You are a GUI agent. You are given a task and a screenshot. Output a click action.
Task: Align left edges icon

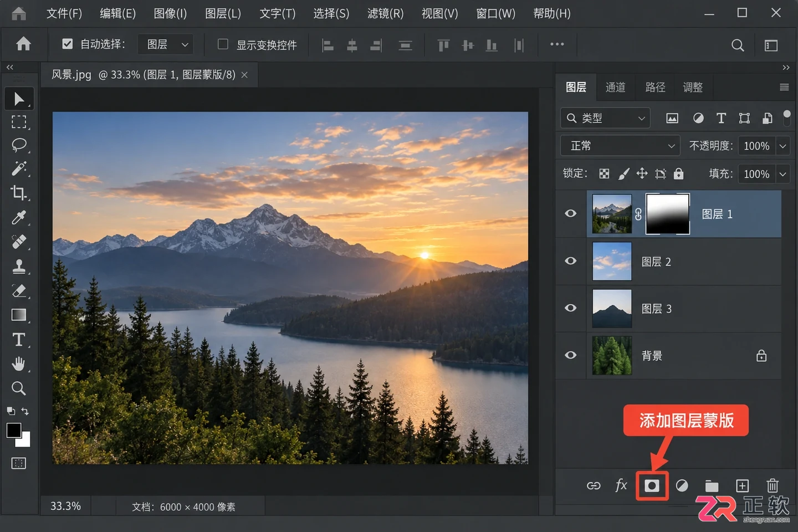328,45
